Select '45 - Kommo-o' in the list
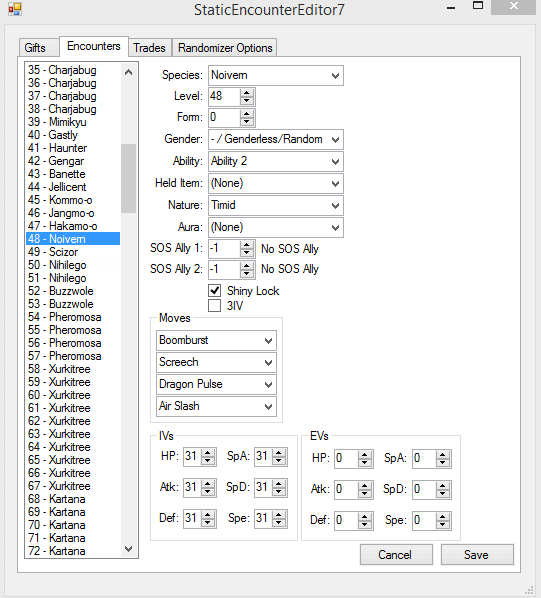 (73, 200)
